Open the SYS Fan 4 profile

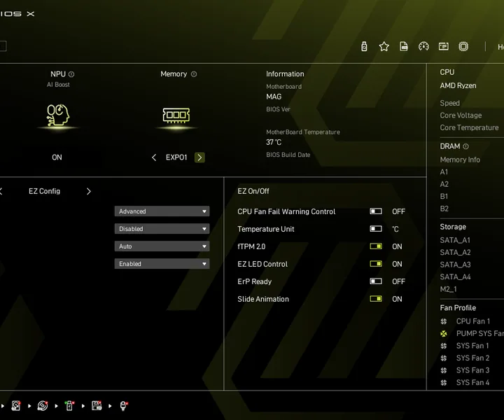click(472, 382)
